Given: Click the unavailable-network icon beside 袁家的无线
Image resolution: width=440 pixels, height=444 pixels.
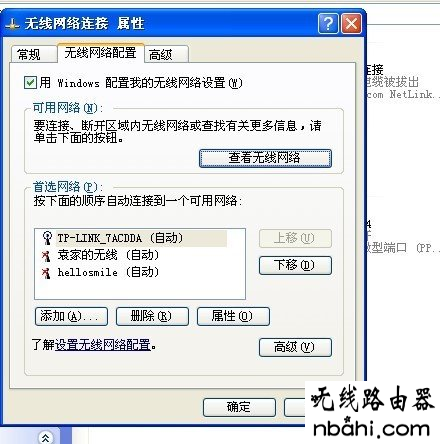Looking at the screenshot, I should point(46,256).
